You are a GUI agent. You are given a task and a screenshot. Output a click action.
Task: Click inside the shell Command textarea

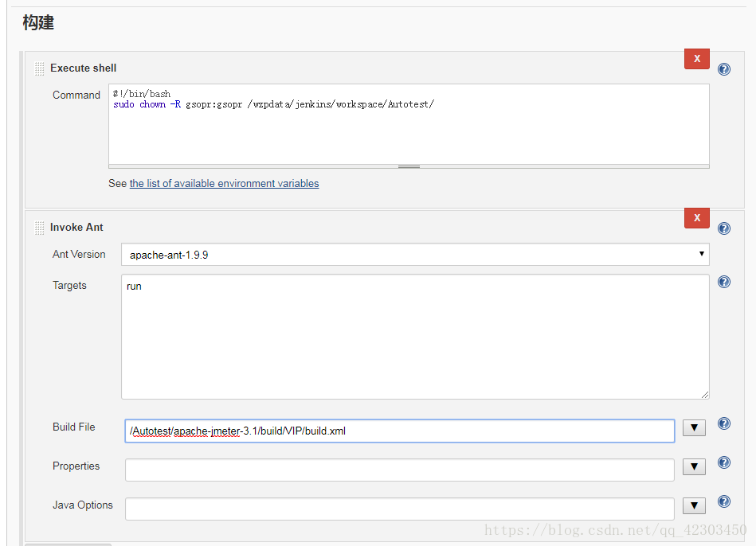coord(409,124)
